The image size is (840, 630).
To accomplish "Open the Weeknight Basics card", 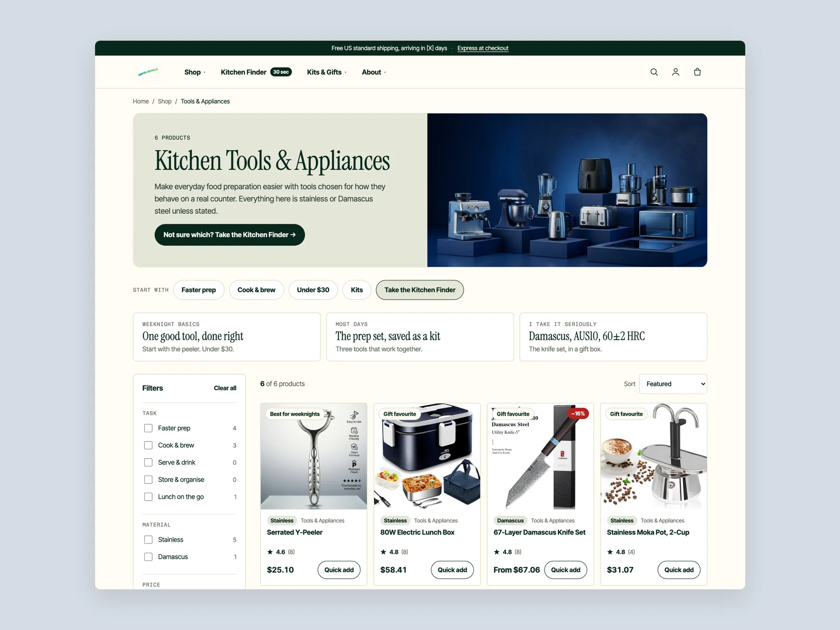I will coord(227,337).
